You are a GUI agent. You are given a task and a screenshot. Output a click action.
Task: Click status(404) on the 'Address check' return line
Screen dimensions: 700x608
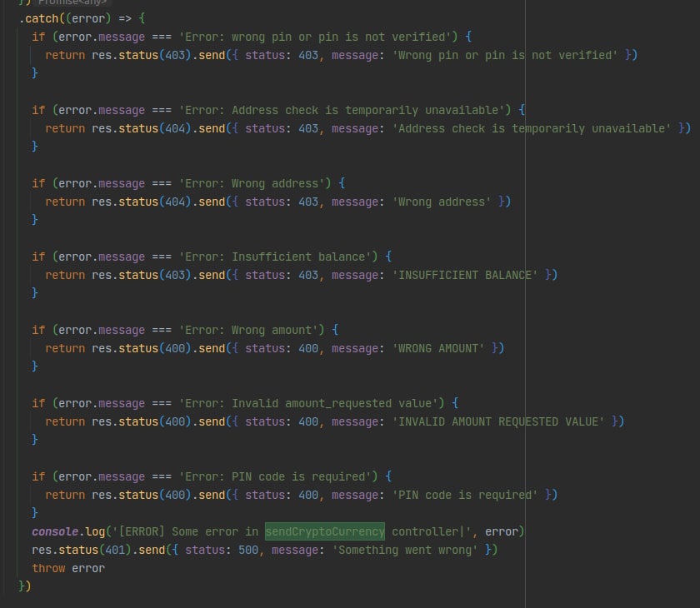[x=154, y=128]
